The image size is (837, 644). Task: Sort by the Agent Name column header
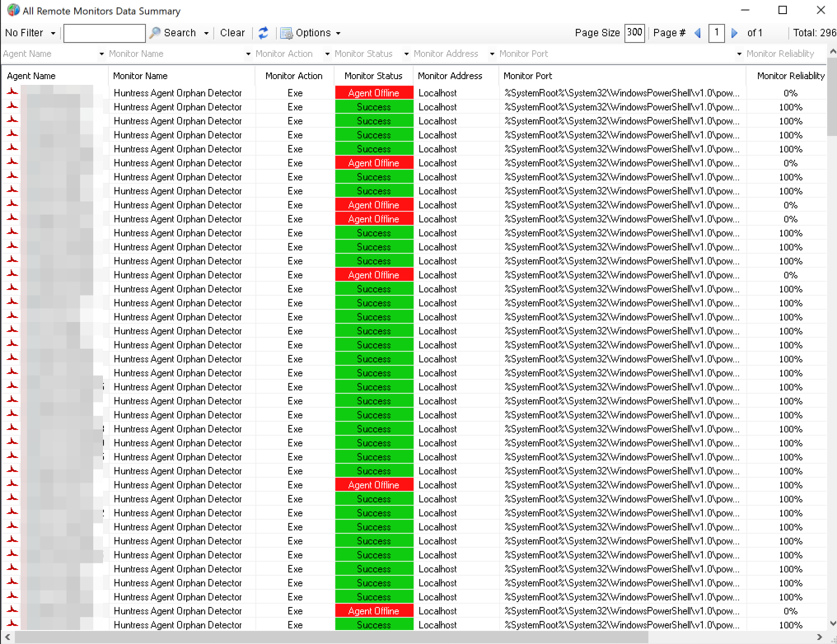pos(55,76)
